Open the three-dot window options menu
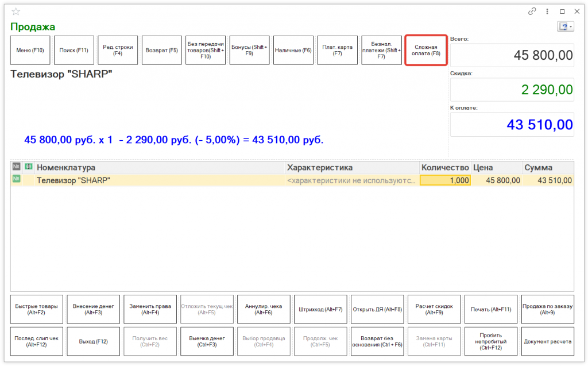 coord(547,11)
